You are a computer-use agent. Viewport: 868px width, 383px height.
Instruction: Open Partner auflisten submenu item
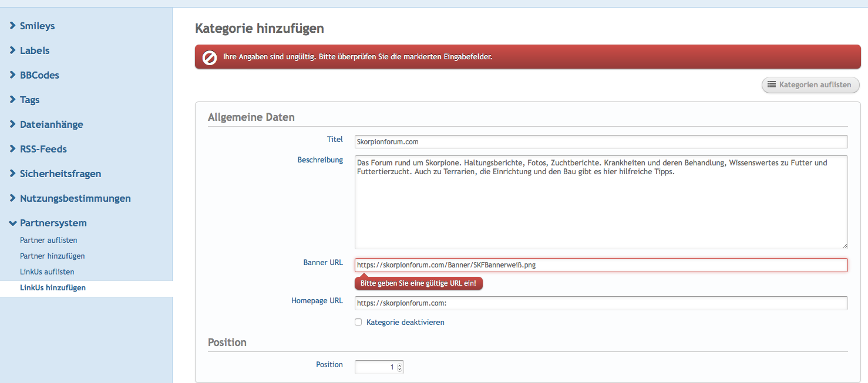[x=49, y=240]
